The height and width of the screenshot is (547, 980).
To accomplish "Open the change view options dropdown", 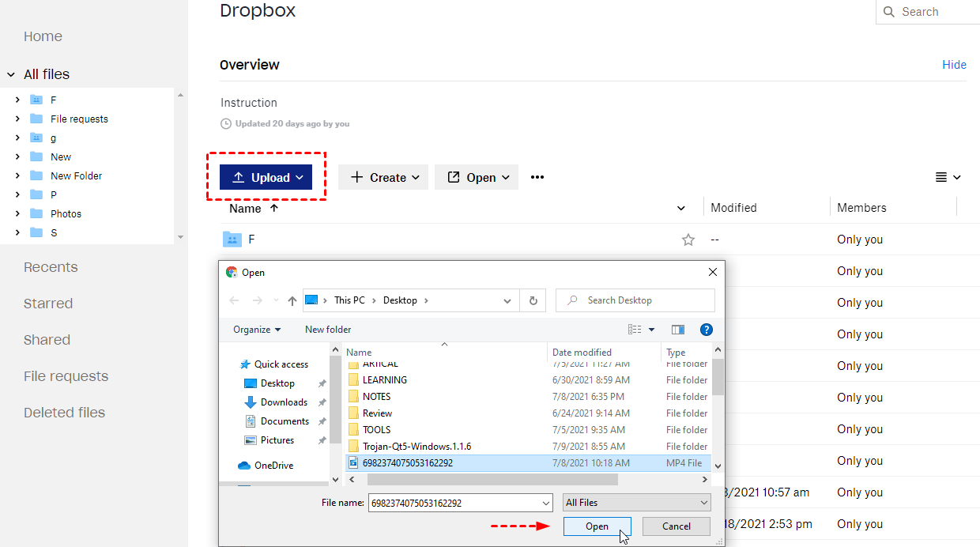I will click(x=652, y=330).
